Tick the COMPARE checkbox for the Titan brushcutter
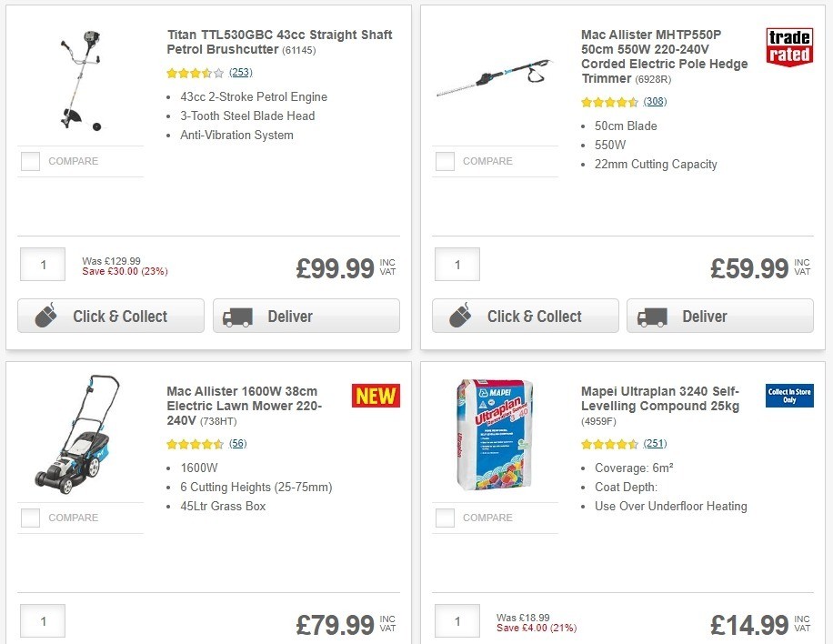This screenshot has height=644, width=833. click(30, 161)
